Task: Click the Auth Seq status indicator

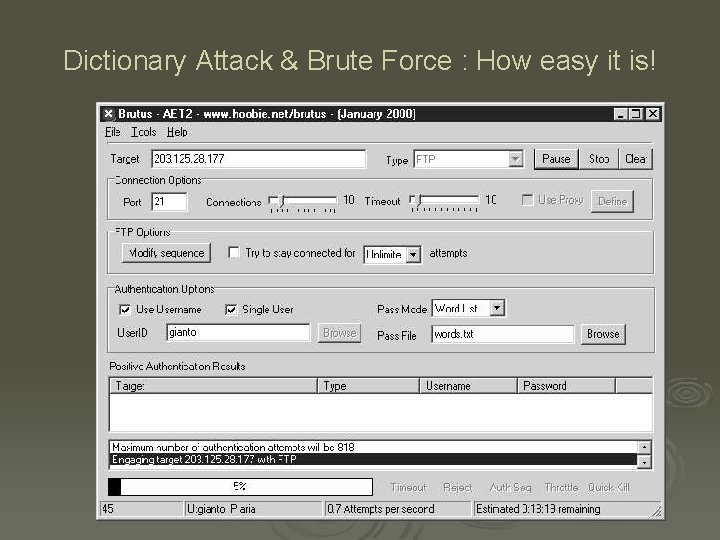Action: pyautogui.click(x=510, y=488)
